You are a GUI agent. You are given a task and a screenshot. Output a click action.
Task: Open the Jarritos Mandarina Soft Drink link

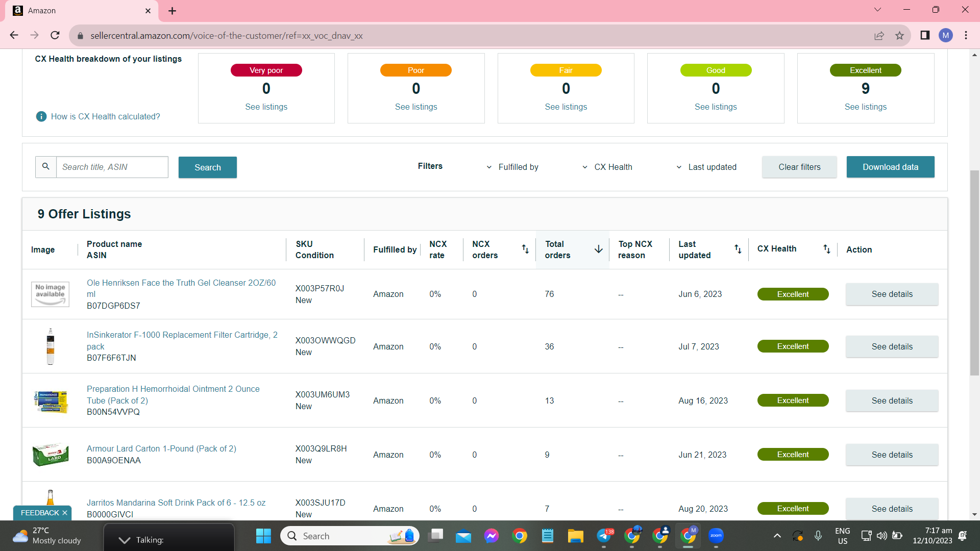tap(176, 503)
